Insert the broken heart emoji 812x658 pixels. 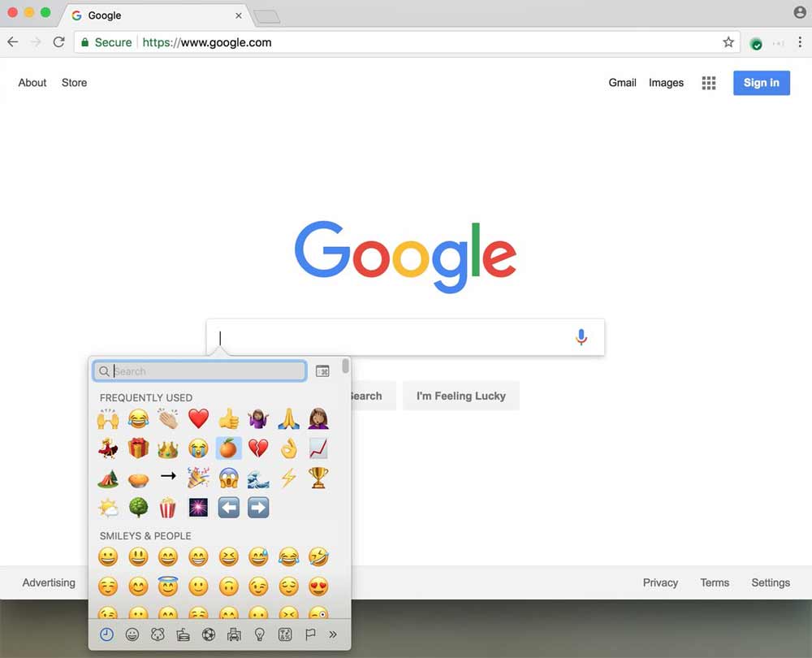[x=258, y=448]
